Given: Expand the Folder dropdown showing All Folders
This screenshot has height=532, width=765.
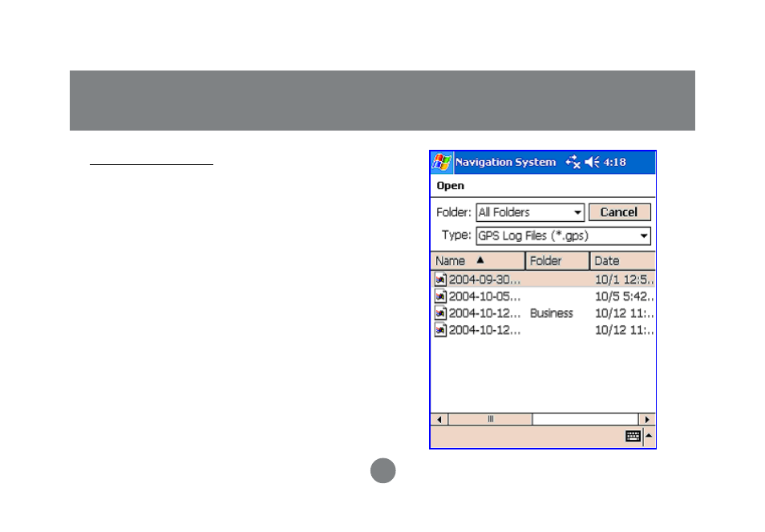Looking at the screenshot, I should click(x=530, y=212).
